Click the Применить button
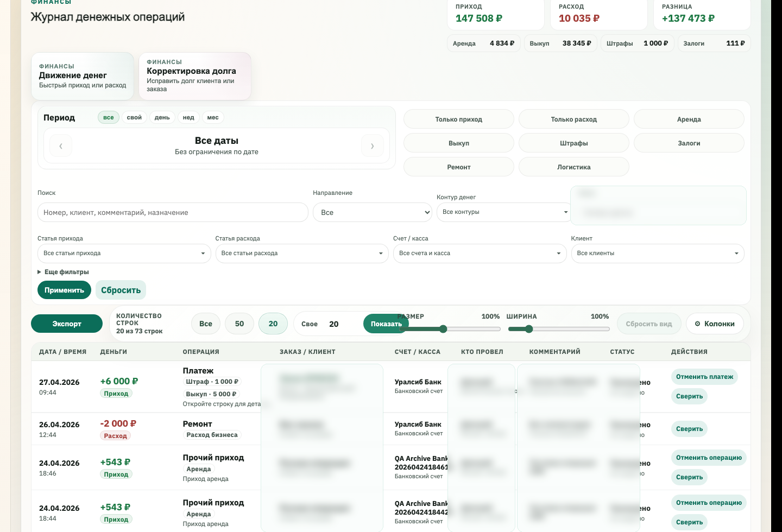Viewport: 782px width, 532px height. point(64,290)
